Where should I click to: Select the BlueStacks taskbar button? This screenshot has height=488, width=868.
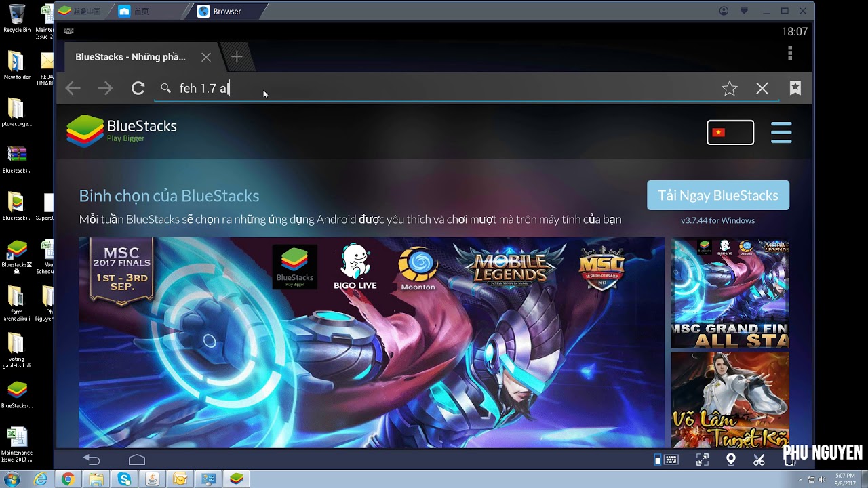click(x=236, y=479)
